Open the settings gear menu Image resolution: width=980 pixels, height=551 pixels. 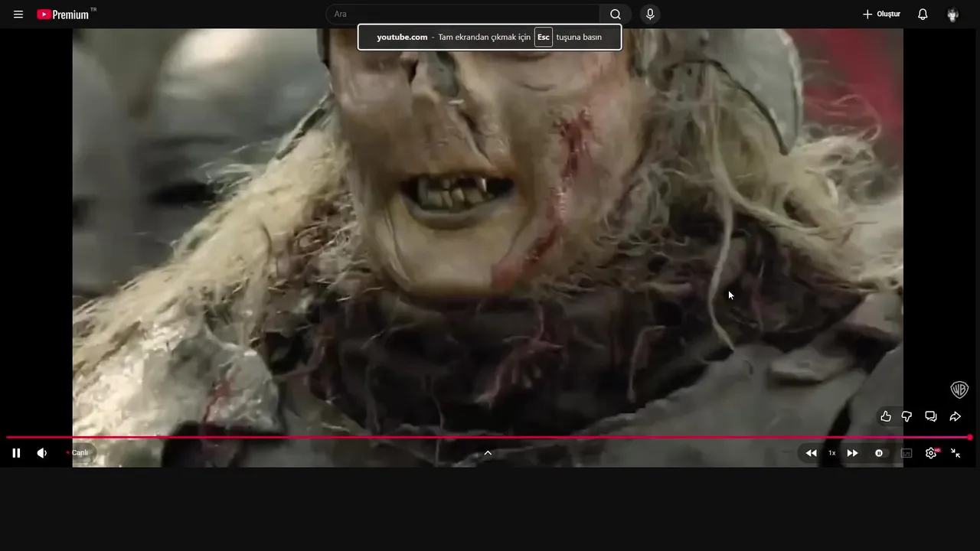pyautogui.click(x=932, y=453)
